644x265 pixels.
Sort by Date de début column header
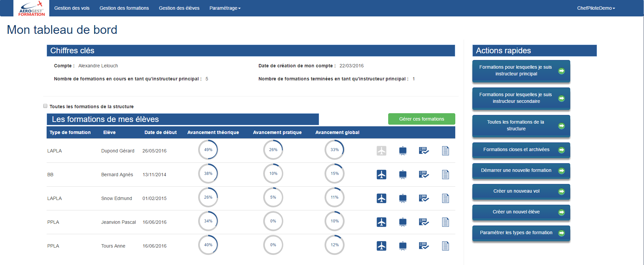[161, 132]
